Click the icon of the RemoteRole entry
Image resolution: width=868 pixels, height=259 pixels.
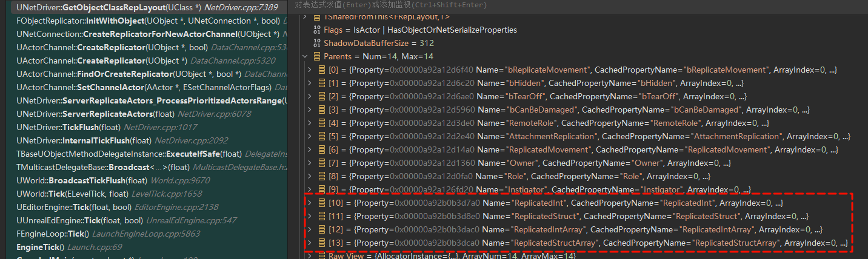[322, 123]
